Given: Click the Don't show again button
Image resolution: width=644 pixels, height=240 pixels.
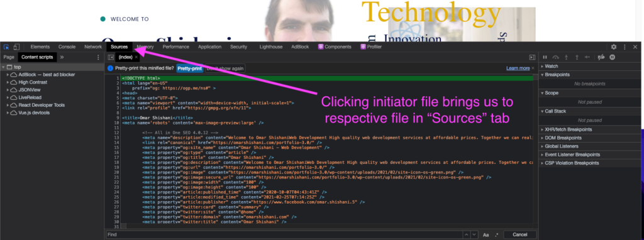Looking at the screenshot, I should [x=225, y=68].
